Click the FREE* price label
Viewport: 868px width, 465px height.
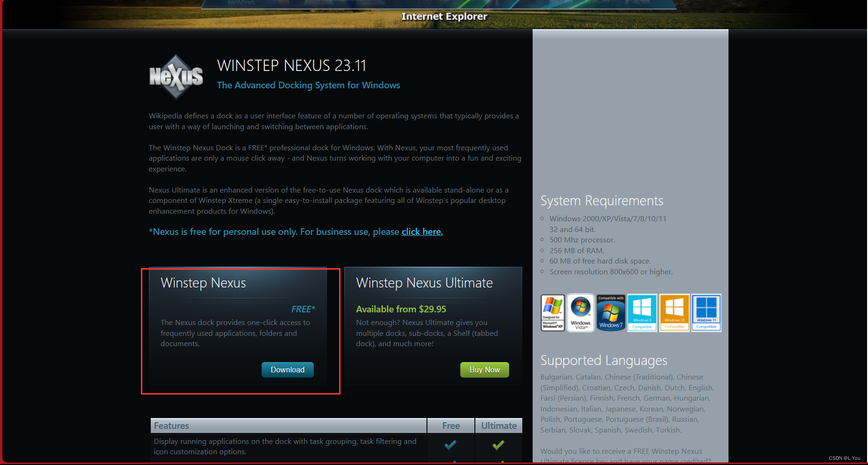(303, 309)
